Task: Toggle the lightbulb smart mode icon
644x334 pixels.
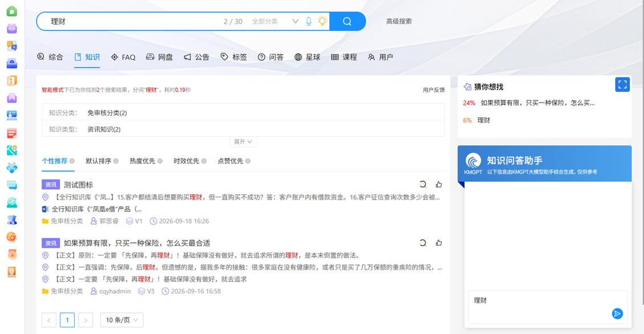Action: coord(323,21)
